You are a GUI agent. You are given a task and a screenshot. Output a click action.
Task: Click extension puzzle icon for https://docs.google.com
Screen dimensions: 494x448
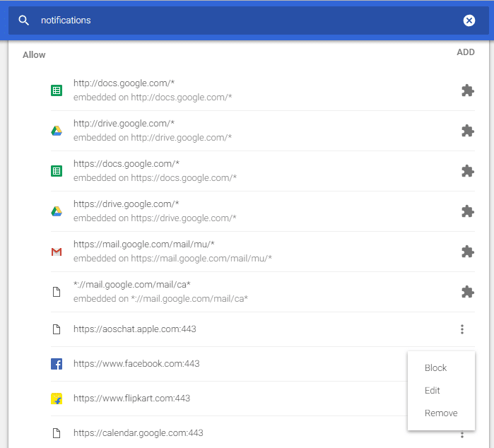click(467, 171)
